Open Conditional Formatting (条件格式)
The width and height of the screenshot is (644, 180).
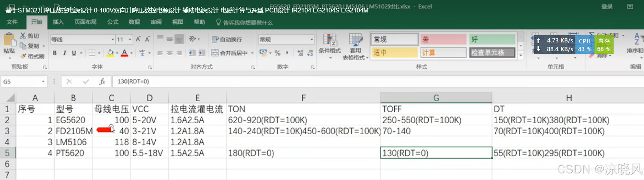pos(330,45)
